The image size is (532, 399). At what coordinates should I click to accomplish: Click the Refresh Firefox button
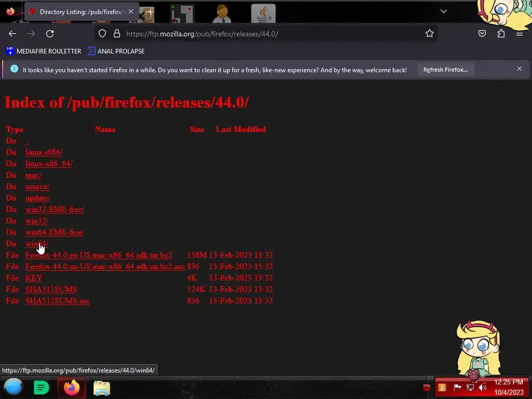(x=445, y=70)
